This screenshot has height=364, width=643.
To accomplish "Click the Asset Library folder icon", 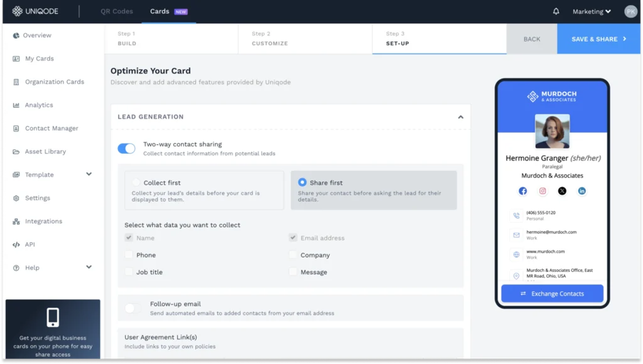I will pos(16,152).
